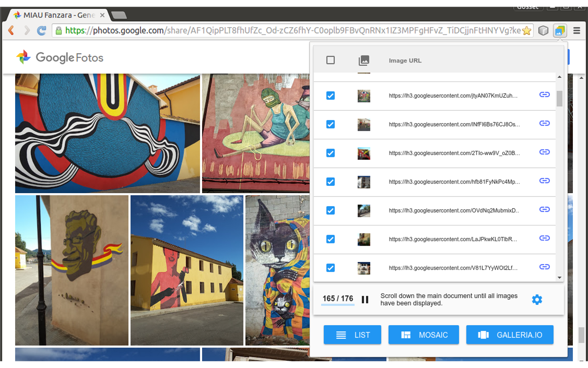Open the extension settings gear
The width and height of the screenshot is (588, 368).
[x=537, y=299]
